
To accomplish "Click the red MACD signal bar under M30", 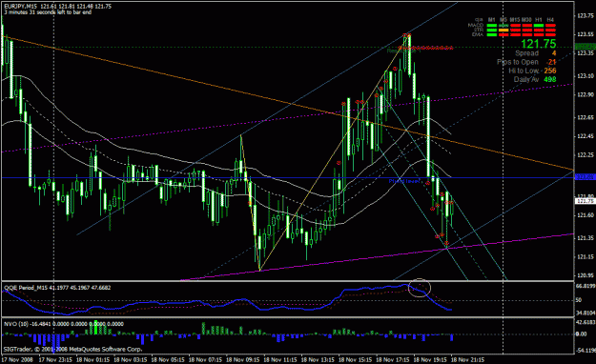I will pyautogui.click(x=526, y=26).
